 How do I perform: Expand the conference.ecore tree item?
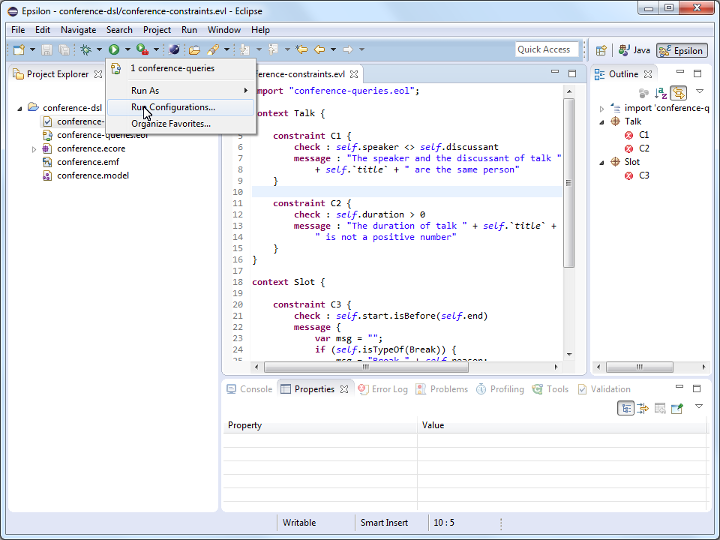[34, 149]
